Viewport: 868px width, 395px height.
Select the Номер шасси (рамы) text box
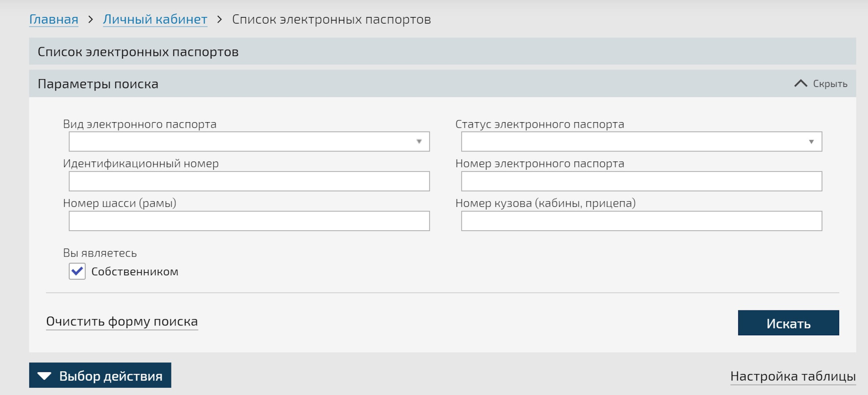pyautogui.click(x=249, y=221)
